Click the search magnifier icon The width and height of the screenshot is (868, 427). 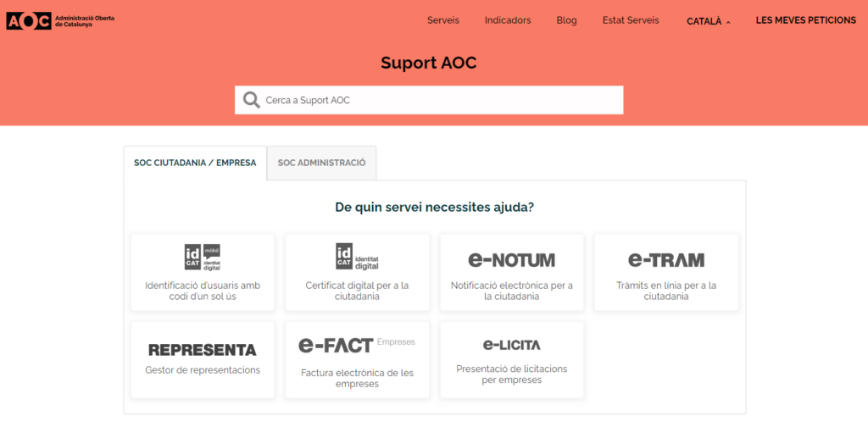[251, 100]
